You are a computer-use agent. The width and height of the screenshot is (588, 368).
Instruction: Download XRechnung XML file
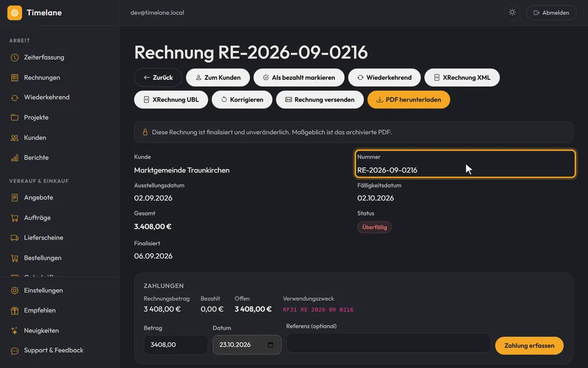pos(462,78)
